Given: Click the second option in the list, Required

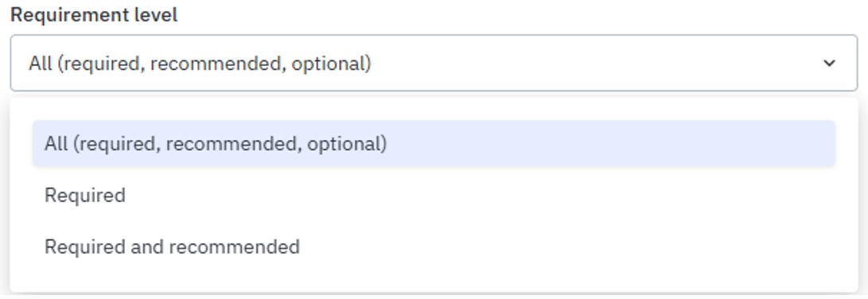Looking at the screenshot, I should 434,196.
